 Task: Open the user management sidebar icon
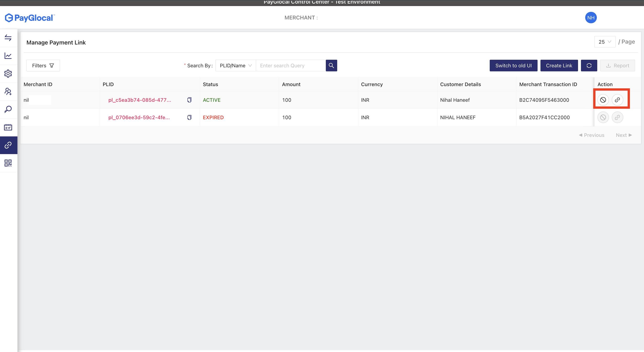coord(8,91)
